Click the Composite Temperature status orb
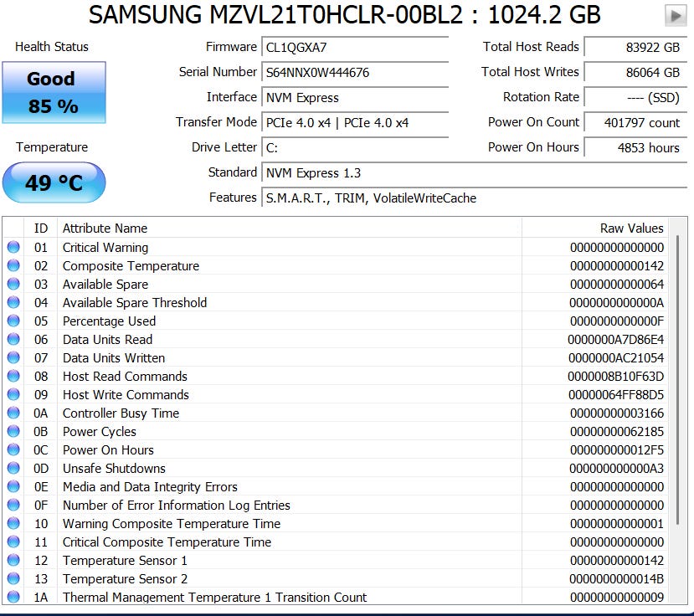The width and height of the screenshot is (694, 616). [x=13, y=265]
